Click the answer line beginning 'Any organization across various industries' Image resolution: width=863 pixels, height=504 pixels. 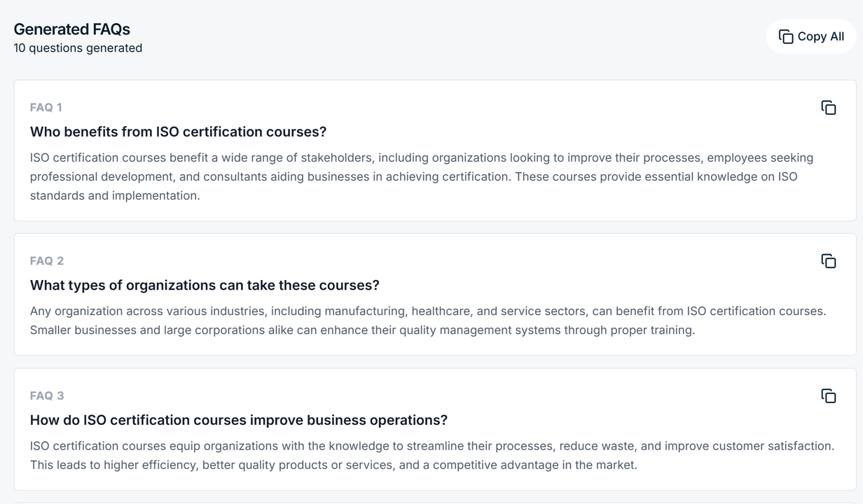[427, 311]
